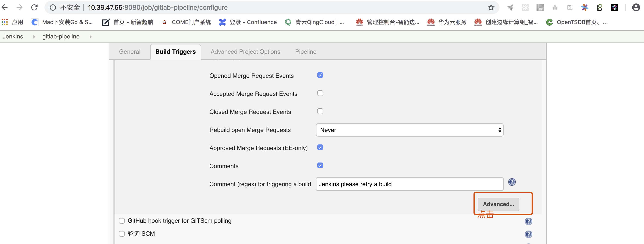Click the comment regex text field
Image resolution: width=644 pixels, height=244 pixels.
(409, 184)
